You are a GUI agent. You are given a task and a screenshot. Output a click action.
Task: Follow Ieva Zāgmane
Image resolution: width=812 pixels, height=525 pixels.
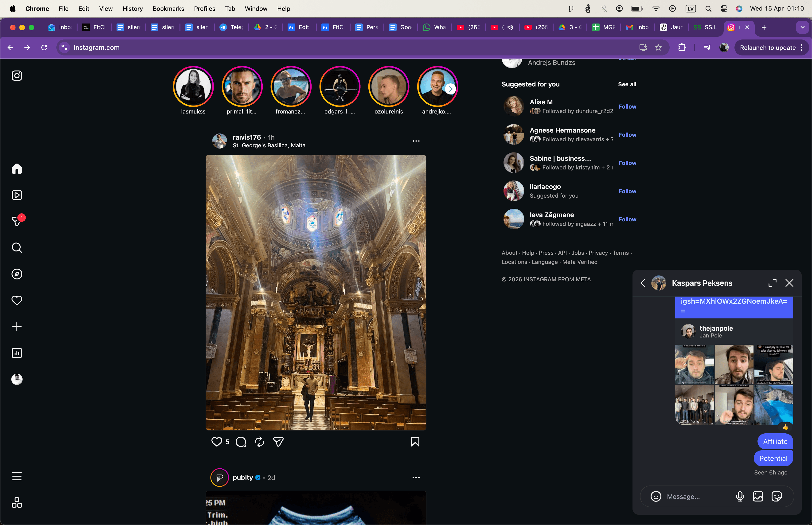point(627,219)
